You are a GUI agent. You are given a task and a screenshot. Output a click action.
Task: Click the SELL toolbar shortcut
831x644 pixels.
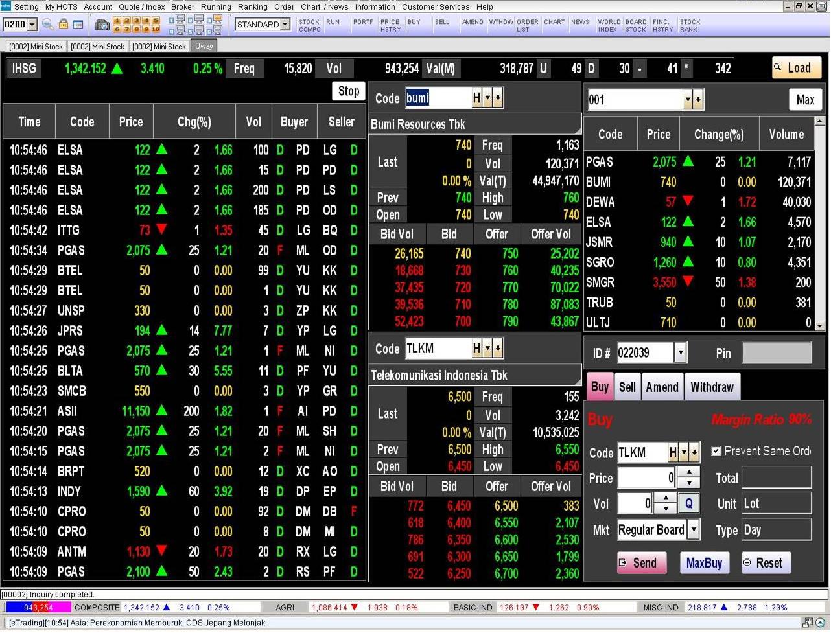442,22
